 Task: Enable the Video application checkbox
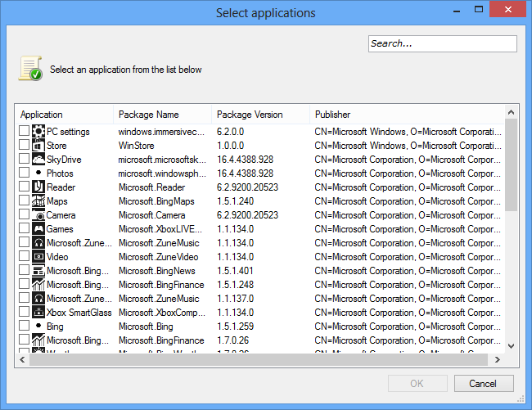[x=24, y=257]
